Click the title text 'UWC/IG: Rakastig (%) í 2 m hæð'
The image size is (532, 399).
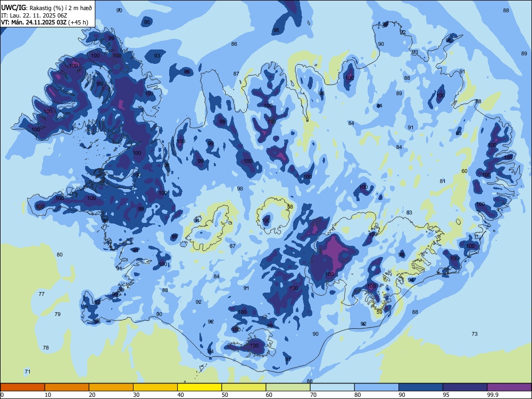pyautogui.click(x=46, y=7)
